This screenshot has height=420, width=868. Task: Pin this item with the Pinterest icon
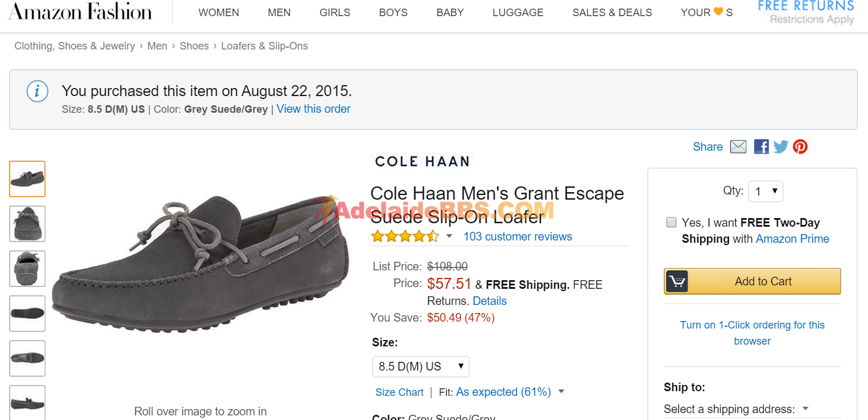[800, 147]
